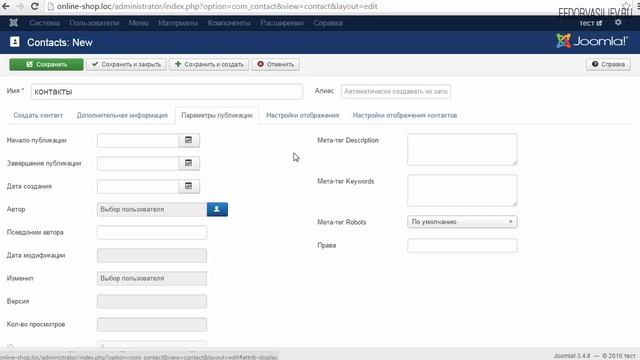Screen dimensions: 640x360
Task: Click the Отменить button
Action: 276,64
